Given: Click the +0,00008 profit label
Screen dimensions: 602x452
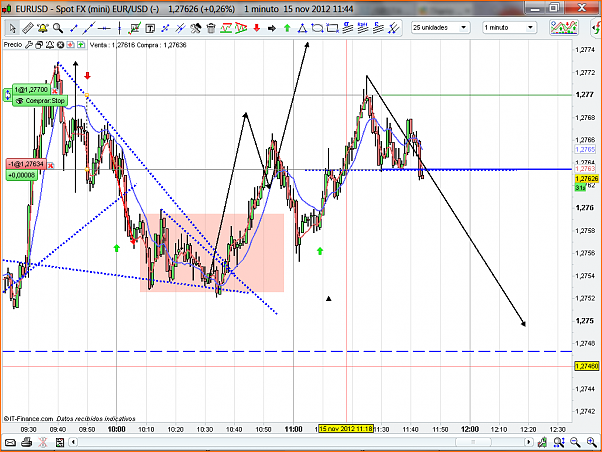Looking at the screenshot, I should [21, 175].
